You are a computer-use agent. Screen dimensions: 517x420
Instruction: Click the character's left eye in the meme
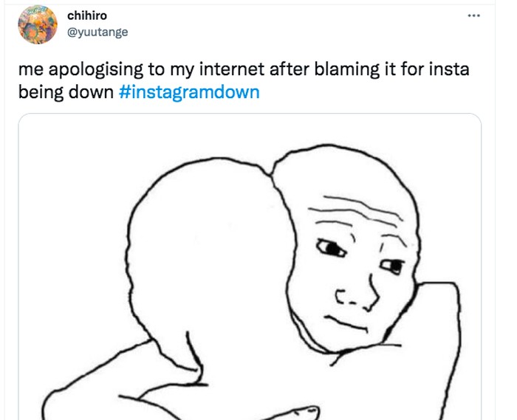click(x=331, y=248)
